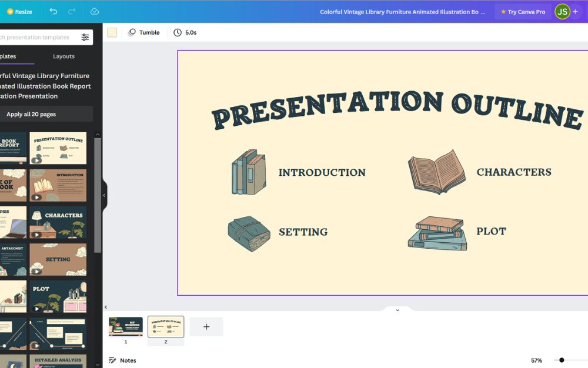The height and width of the screenshot is (368, 588).
Task: Open the 5.0s slide duration timer
Action: [x=185, y=33]
